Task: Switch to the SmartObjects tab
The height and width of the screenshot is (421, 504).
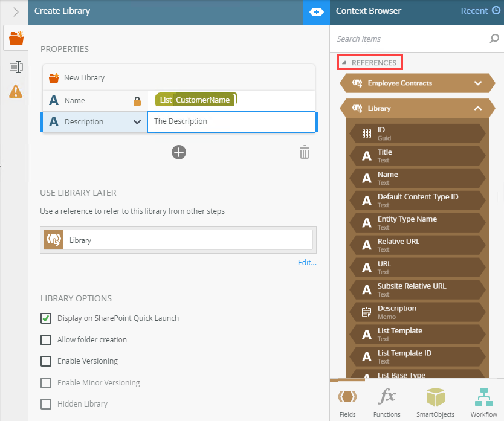Action: [436, 402]
